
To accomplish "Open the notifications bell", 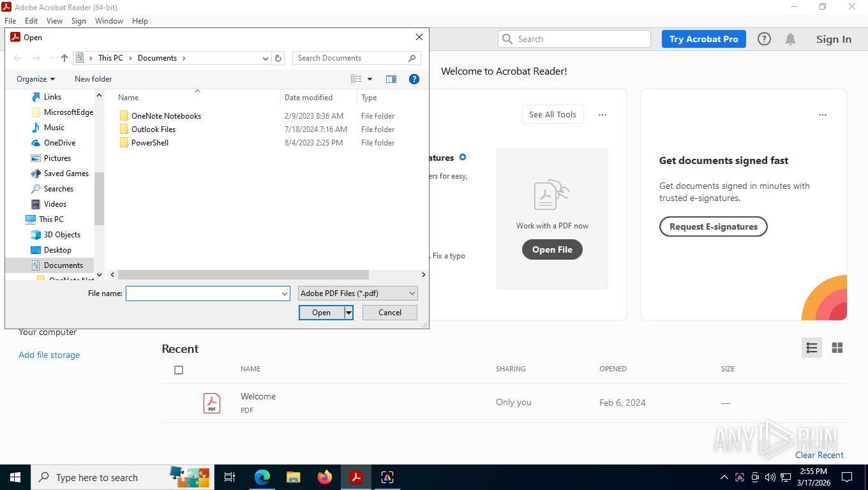I will pos(790,39).
